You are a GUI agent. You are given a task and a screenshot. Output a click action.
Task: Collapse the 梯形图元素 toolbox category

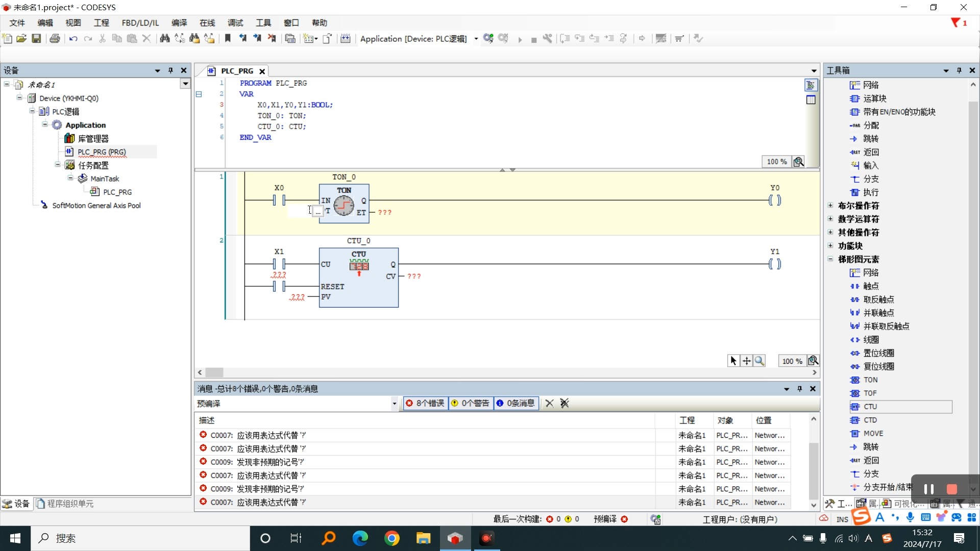click(830, 259)
